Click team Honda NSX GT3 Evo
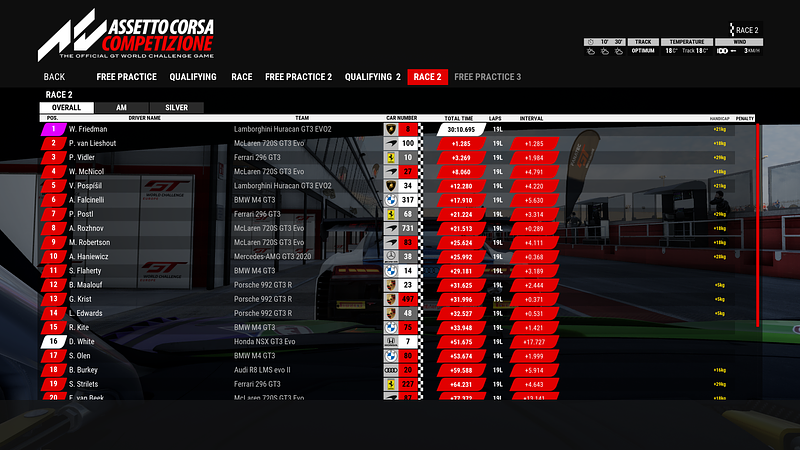The image size is (800, 450). click(264, 342)
